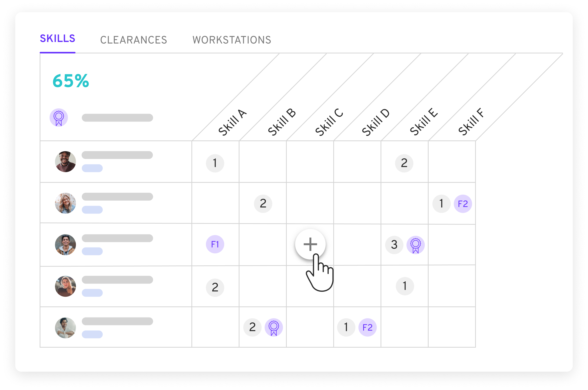Click the F2 badge icon in bottom employee row

[x=367, y=327]
